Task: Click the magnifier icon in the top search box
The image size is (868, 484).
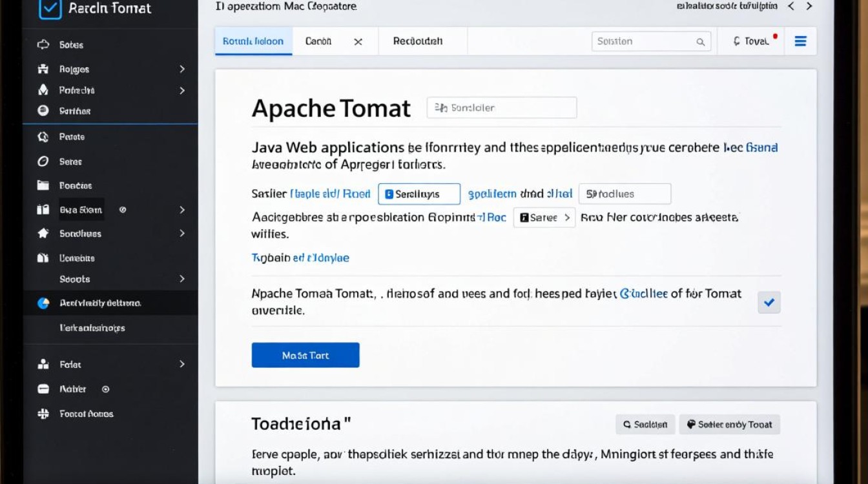Action: (x=700, y=42)
